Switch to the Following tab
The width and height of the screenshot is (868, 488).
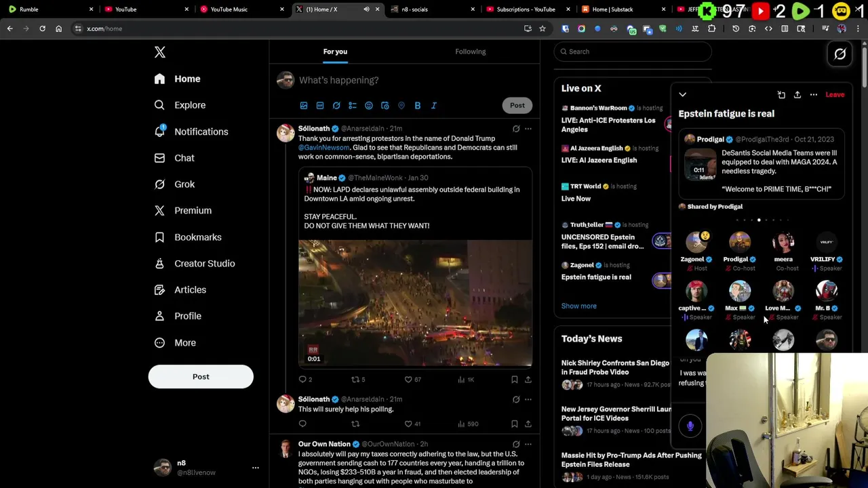point(471,52)
